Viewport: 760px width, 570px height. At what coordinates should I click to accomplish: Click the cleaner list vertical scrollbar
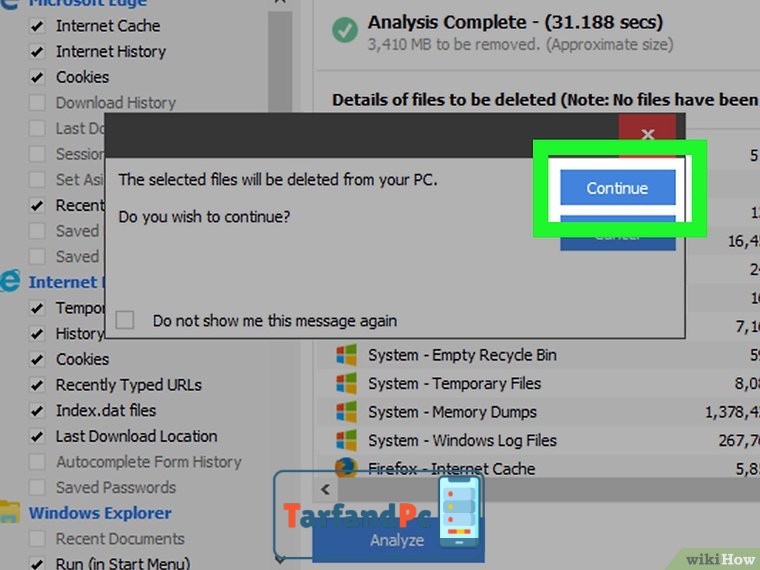(x=280, y=63)
